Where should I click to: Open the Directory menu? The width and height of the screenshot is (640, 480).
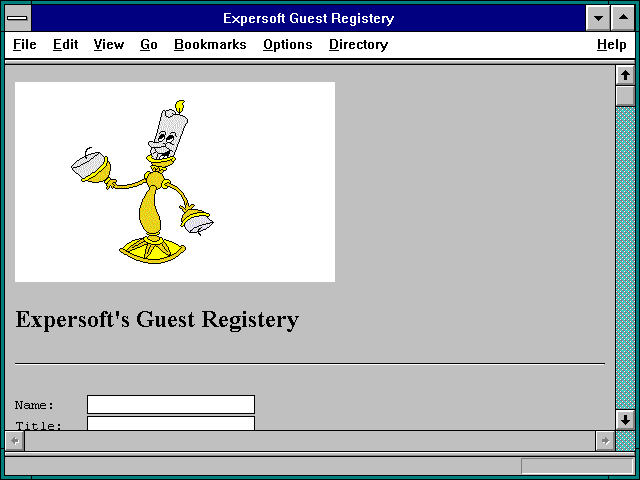(x=358, y=44)
